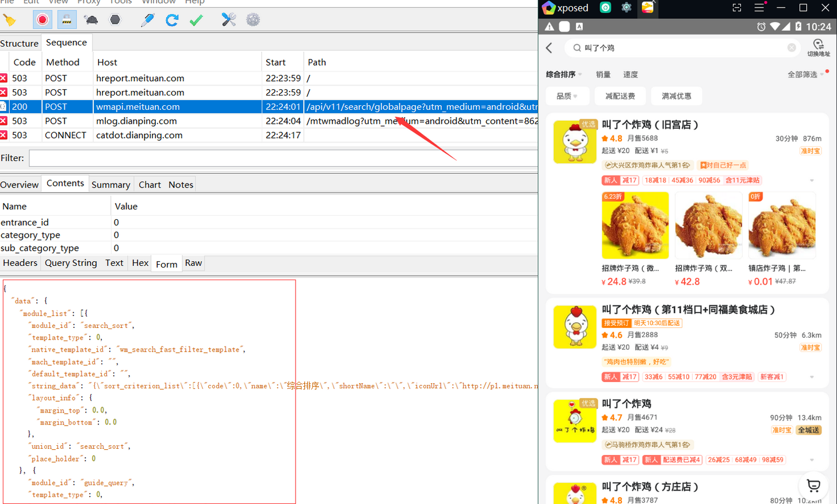
Task: Switch to the Raw sub-tab
Action: pyautogui.click(x=193, y=263)
